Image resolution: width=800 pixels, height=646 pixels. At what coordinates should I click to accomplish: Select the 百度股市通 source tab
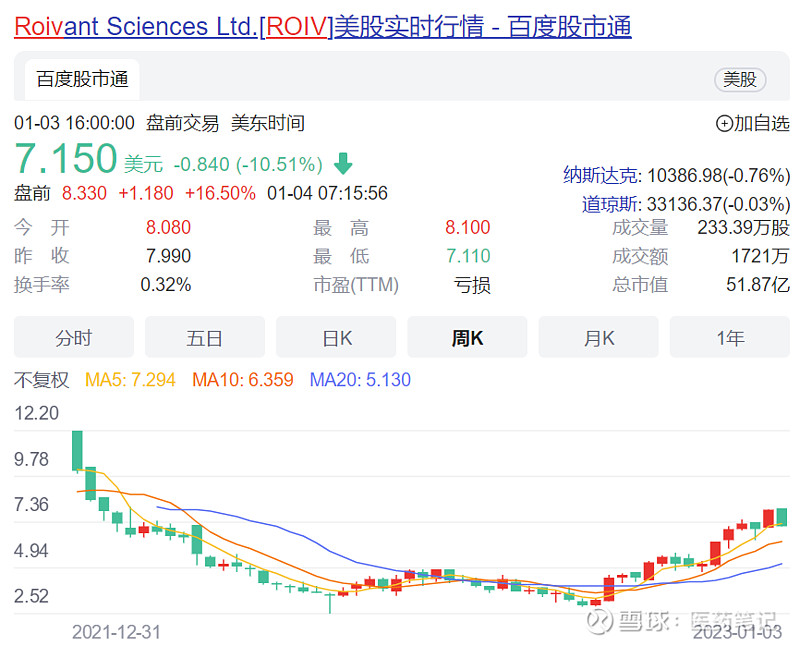coord(81,79)
